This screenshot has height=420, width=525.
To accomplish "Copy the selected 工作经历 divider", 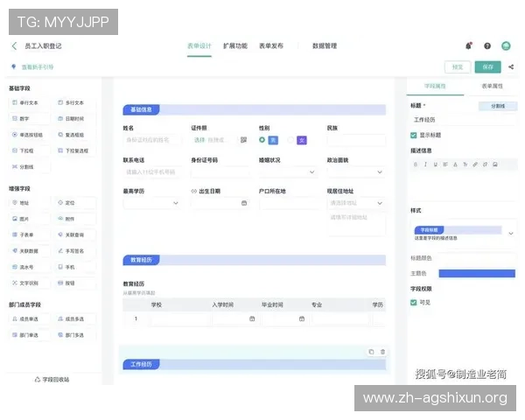I will (371, 352).
